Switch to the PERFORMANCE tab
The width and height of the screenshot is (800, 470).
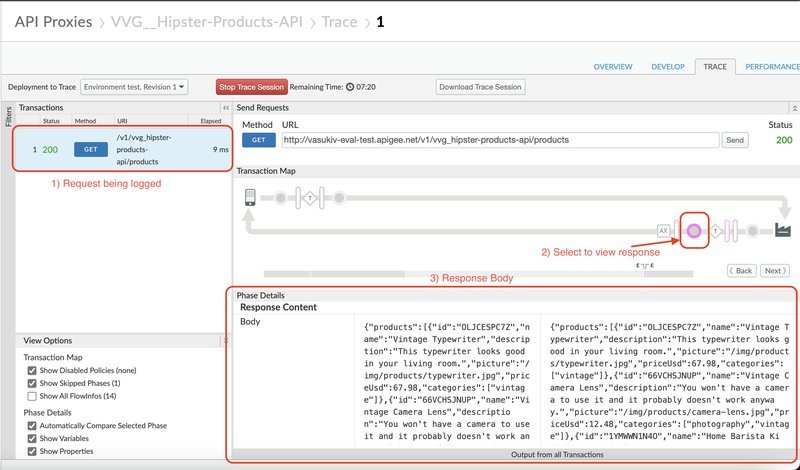coord(772,67)
